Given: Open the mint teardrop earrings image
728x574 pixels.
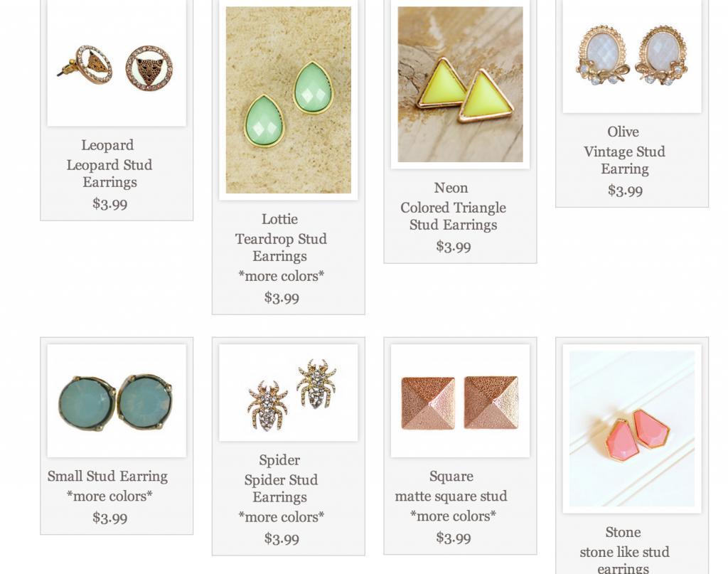Looking at the screenshot, I should (x=289, y=100).
